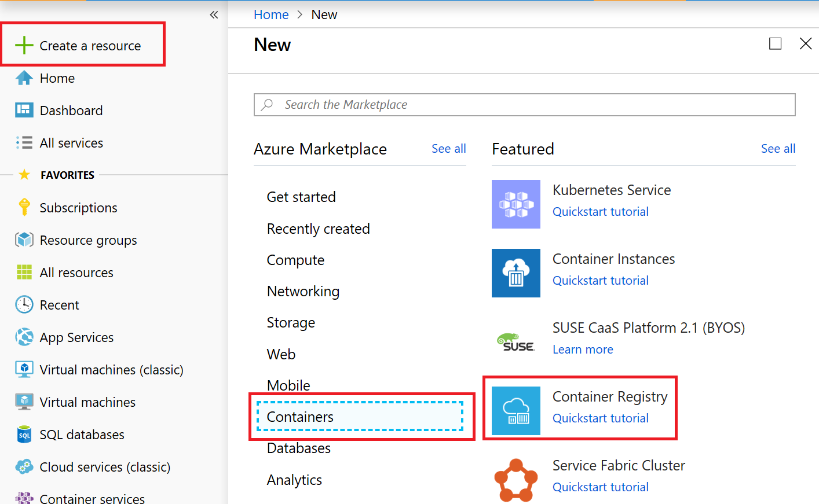Image resolution: width=819 pixels, height=504 pixels.
Task: Click See all next to Featured
Action: [x=778, y=149]
